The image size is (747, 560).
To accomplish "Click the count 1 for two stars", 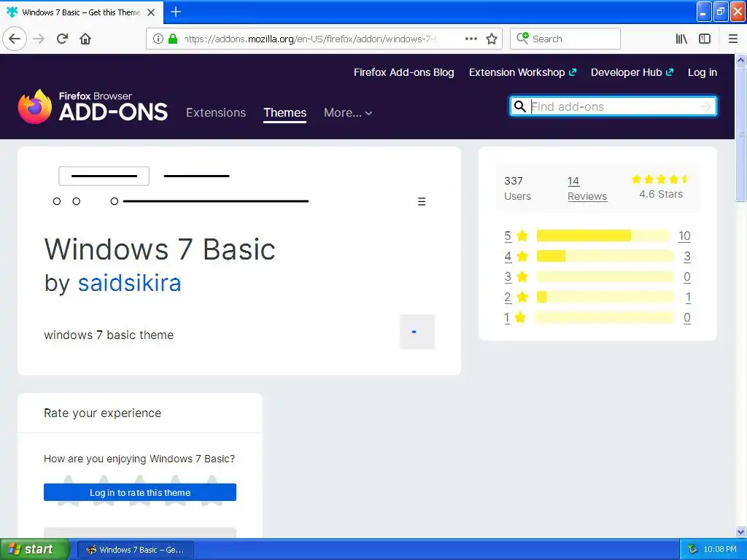I will (x=689, y=297).
